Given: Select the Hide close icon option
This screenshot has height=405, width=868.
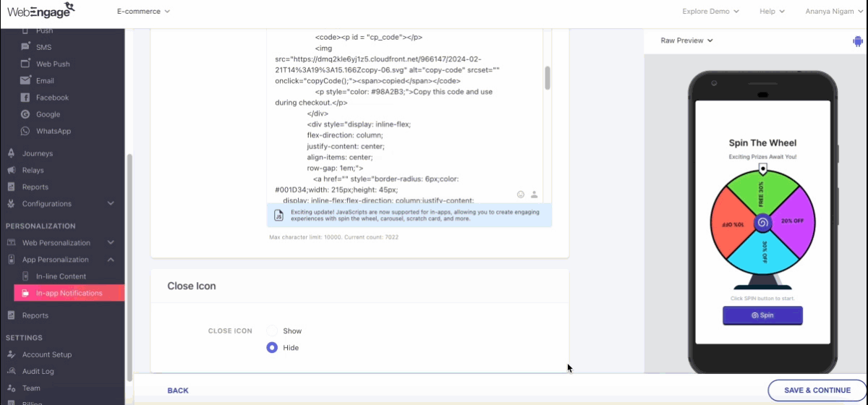Looking at the screenshot, I should click(273, 348).
